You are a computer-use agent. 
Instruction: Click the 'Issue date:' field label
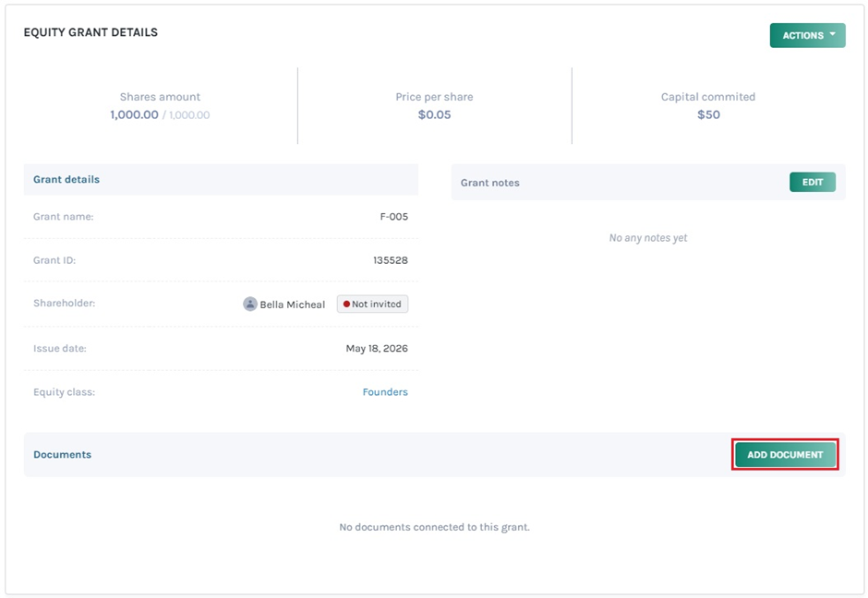60,348
